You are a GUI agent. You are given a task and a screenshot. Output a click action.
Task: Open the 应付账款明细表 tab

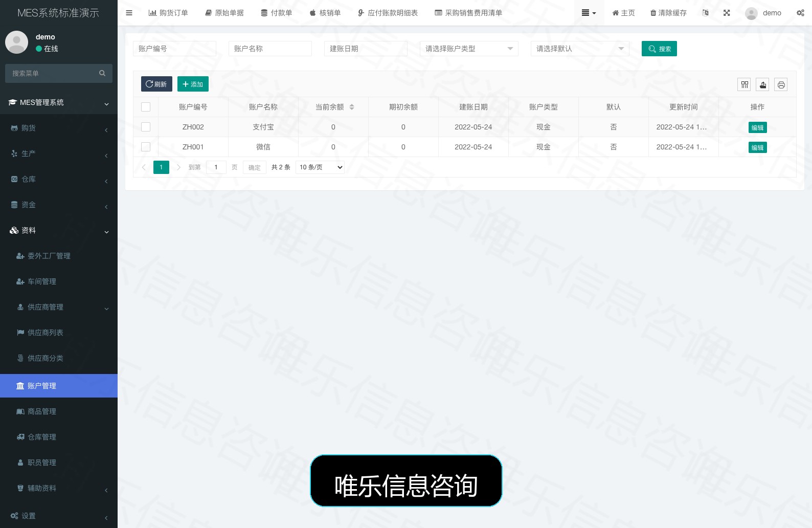click(x=388, y=13)
